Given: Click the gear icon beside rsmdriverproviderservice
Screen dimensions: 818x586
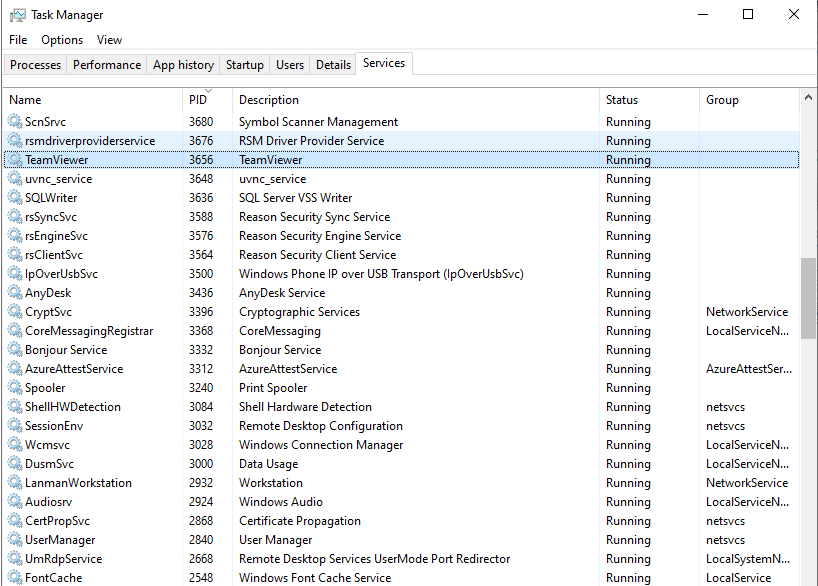Looking at the screenshot, I should [15, 140].
